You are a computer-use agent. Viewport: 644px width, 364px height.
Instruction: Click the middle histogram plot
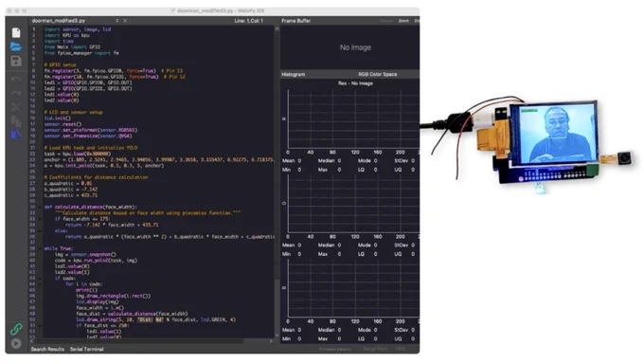click(x=353, y=204)
